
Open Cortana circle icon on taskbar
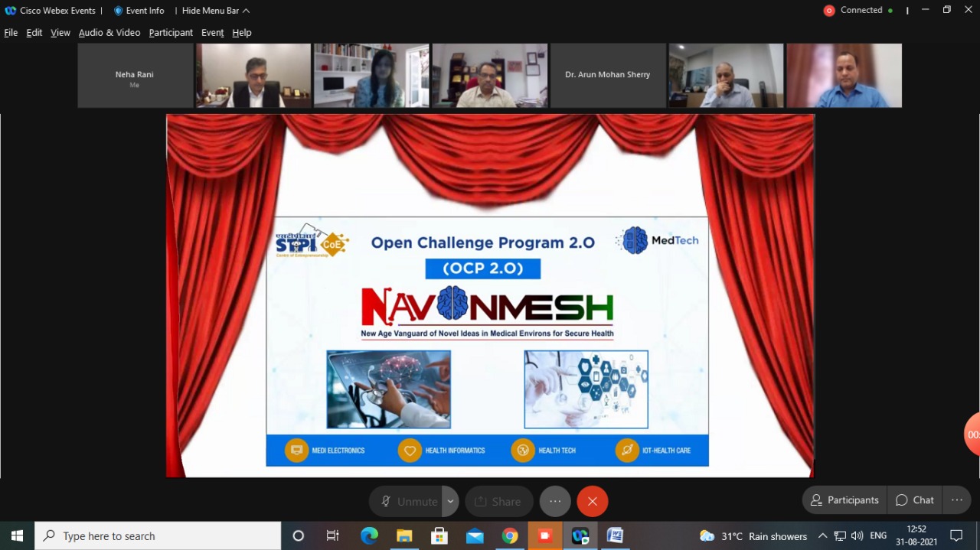pos(299,535)
